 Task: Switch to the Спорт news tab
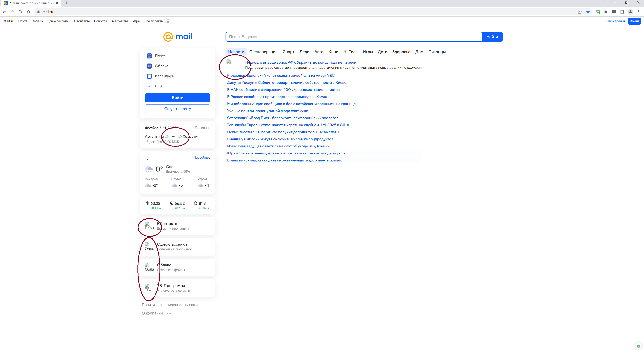coord(288,52)
